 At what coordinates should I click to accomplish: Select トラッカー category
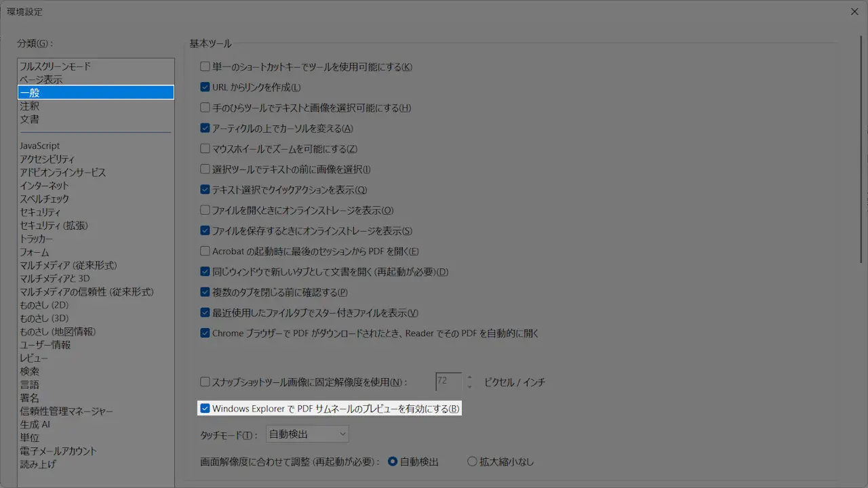pos(96,239)
